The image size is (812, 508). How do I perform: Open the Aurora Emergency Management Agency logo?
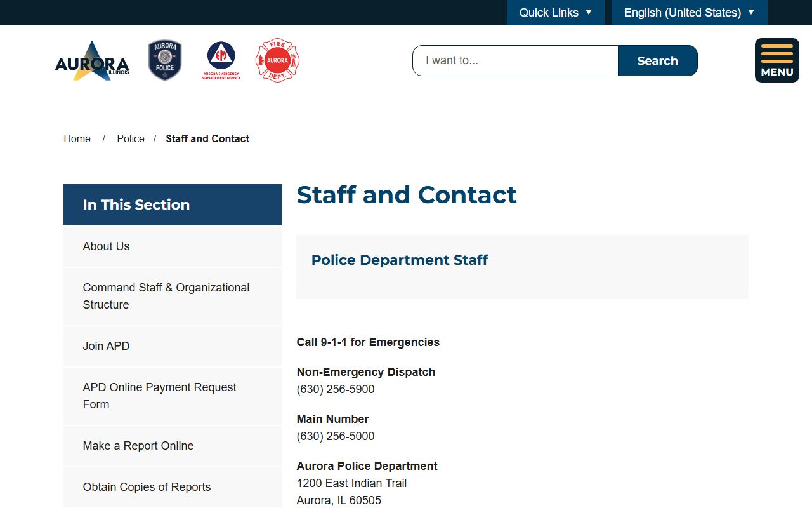(221, 60)
